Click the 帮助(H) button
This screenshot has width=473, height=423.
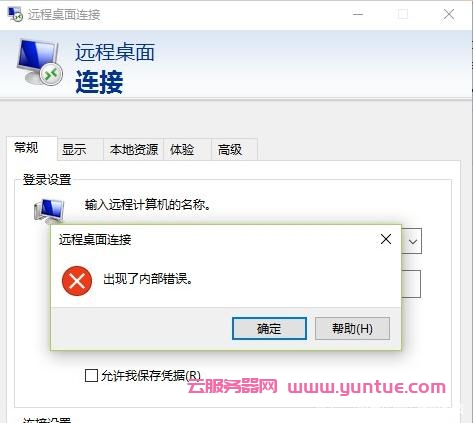352,329
